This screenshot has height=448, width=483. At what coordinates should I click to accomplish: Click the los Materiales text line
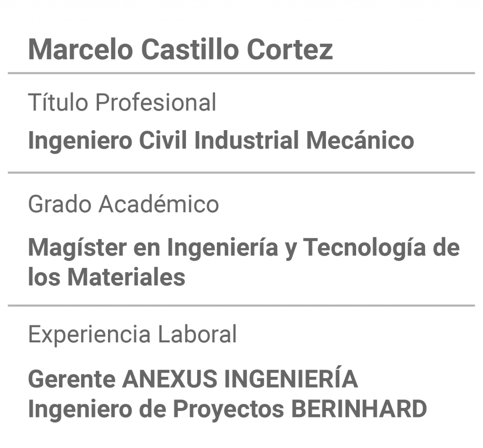[x=107, y=276]
